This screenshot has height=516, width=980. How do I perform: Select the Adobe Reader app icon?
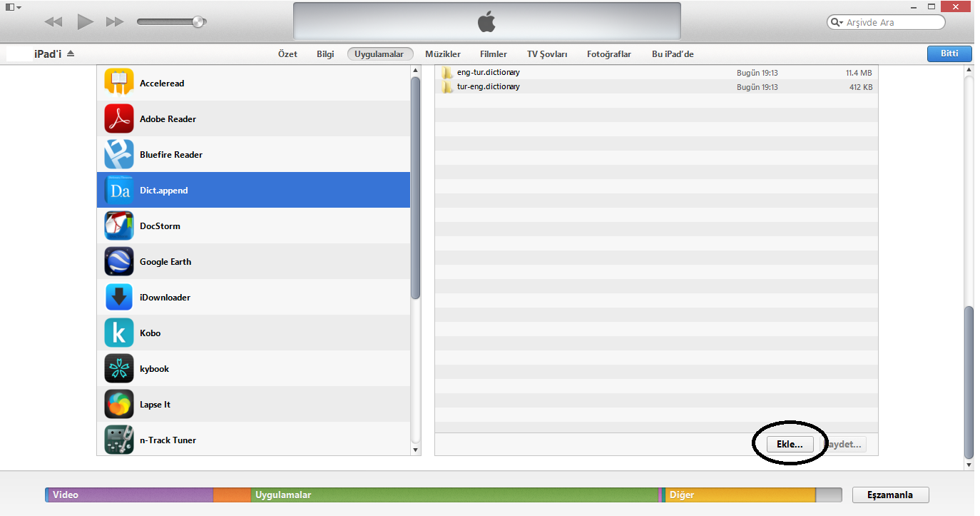(x=119, y=118)
